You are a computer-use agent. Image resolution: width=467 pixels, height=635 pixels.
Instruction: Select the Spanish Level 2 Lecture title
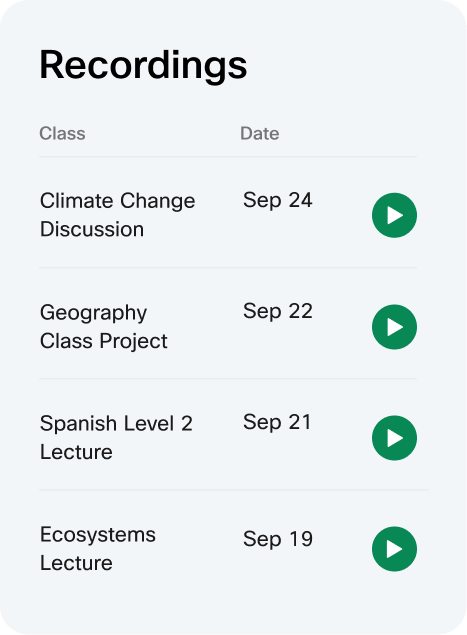tap(116, 438)
